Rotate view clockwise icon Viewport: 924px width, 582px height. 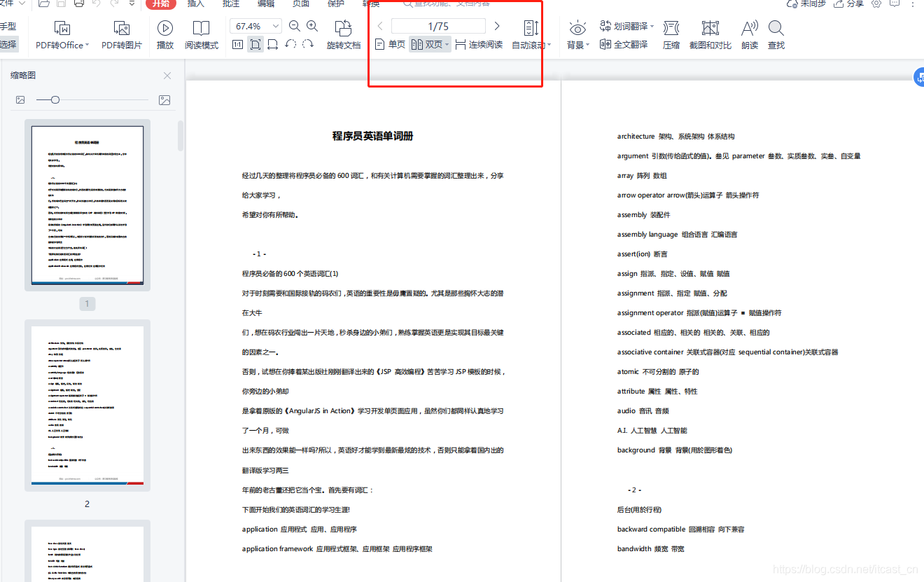pyautogui.click(x=309, y=45)
